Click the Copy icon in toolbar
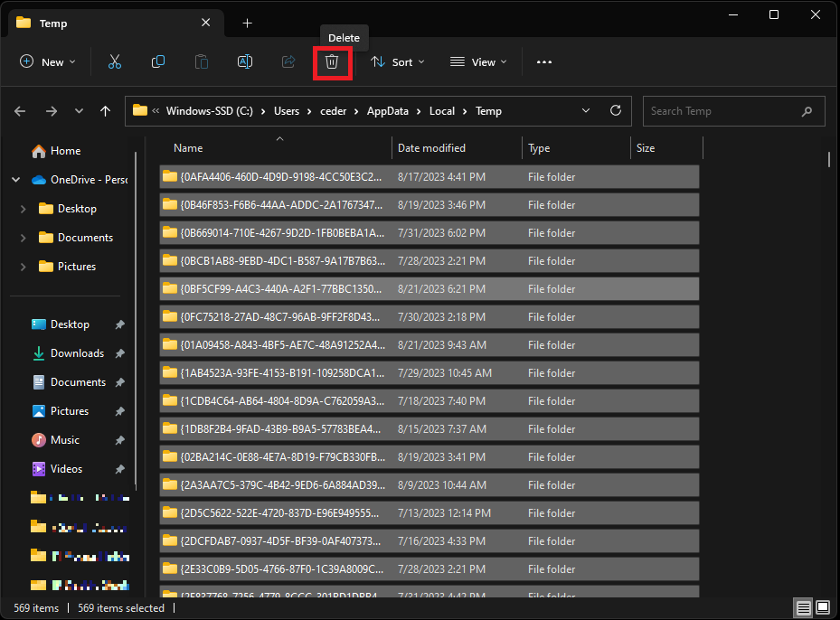 (158, 62)
